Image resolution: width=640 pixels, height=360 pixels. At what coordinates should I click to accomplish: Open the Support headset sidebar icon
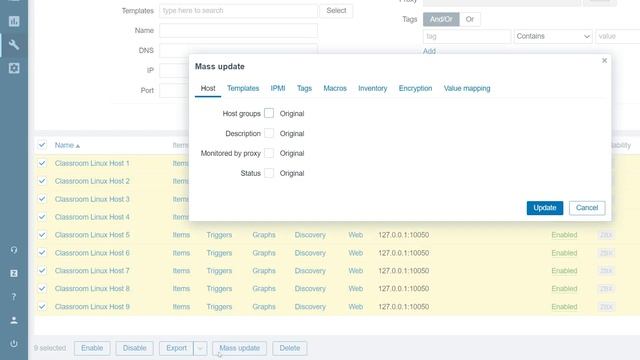(x=14, y=250)
